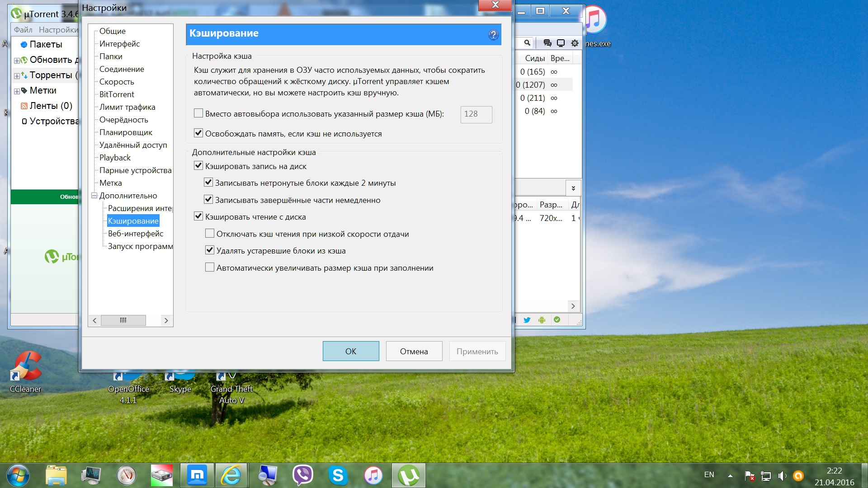Click the remote monitor toolbar icon

click(561, 43)
